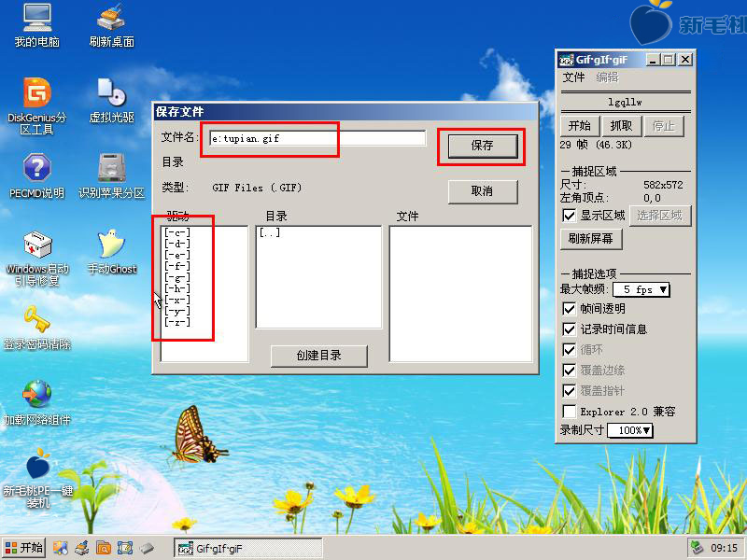Click the 创建目录 button
747x560 pixels.
tap(318, 356)
